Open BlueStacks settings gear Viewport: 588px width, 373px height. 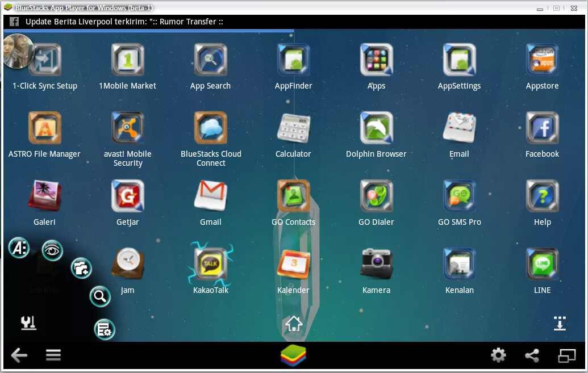498,355
